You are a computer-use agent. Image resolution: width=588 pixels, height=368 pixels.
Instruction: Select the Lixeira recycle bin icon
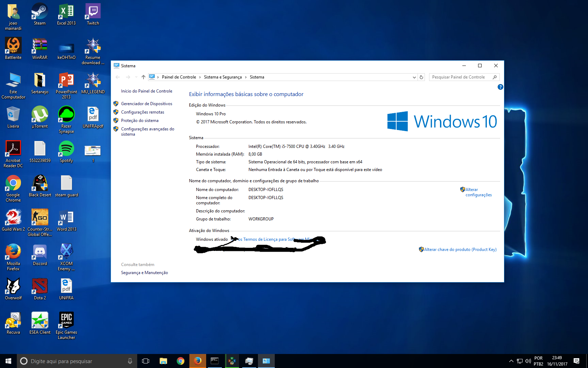(x=13, y=117)
